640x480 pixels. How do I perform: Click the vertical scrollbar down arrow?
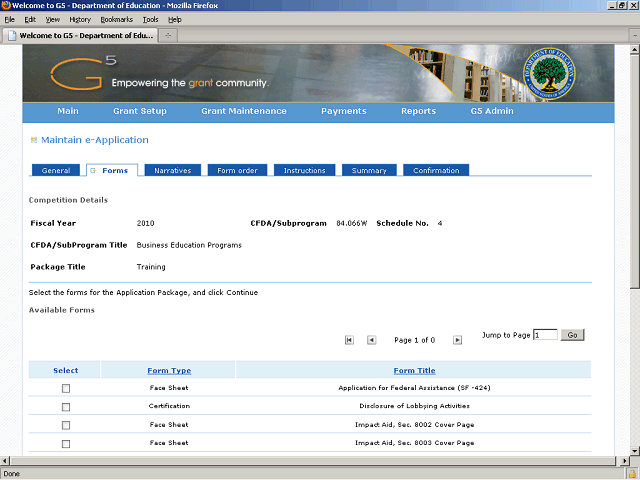[x=635, y=451]
